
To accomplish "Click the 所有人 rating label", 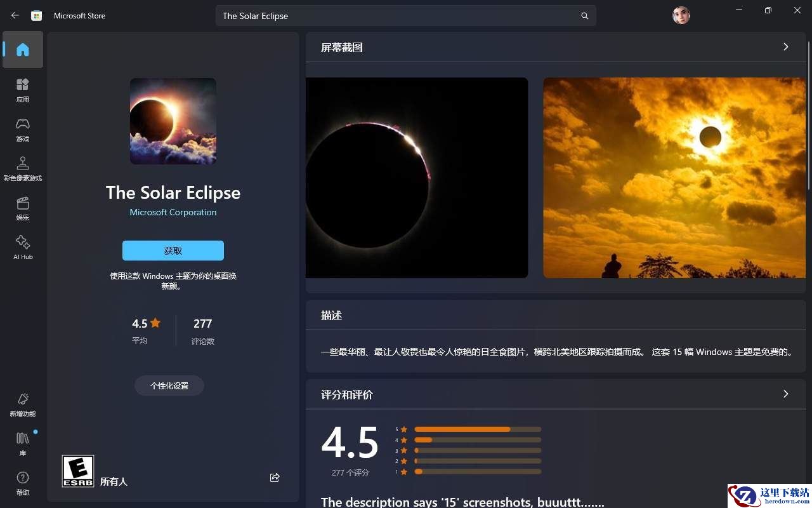I will pyautogui.click(x=114, y=482).
